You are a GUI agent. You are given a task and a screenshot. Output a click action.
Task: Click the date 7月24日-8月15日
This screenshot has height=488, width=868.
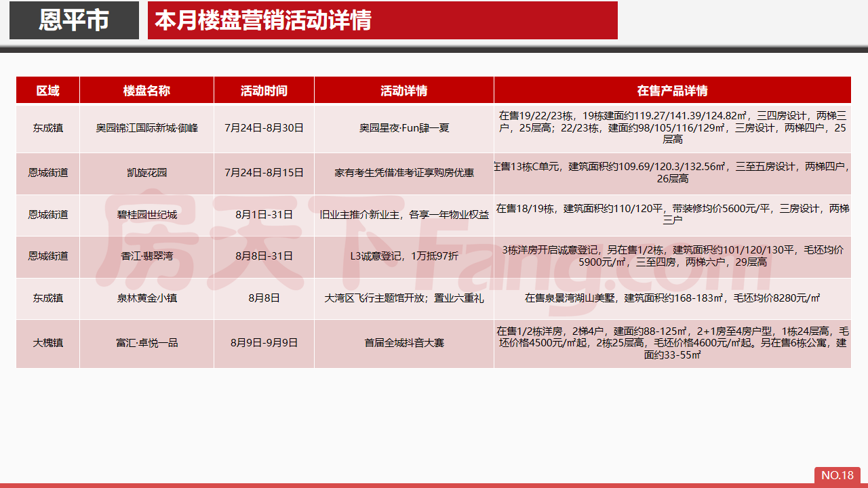264,173
